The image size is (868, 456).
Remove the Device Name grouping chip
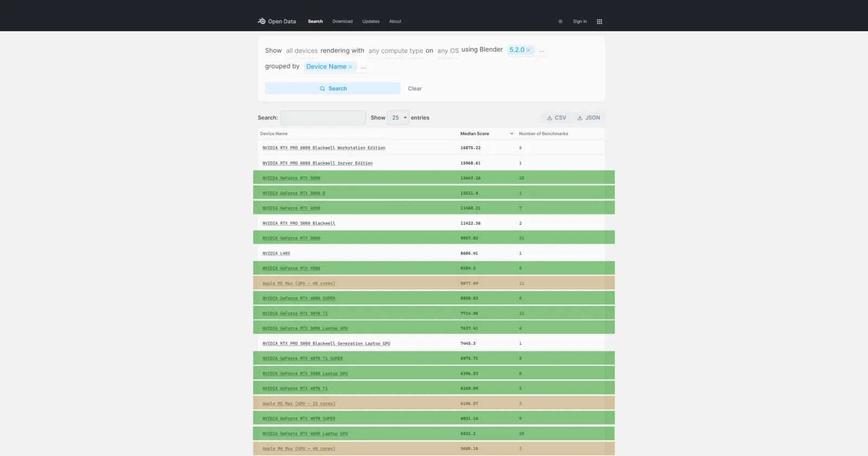pyautogui.click(x=350, y=67)
